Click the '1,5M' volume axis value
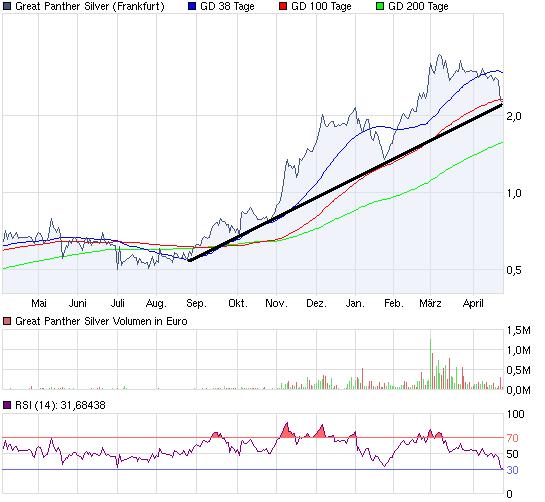The height and width of the screenshot is (502, 545). point(518,330)
